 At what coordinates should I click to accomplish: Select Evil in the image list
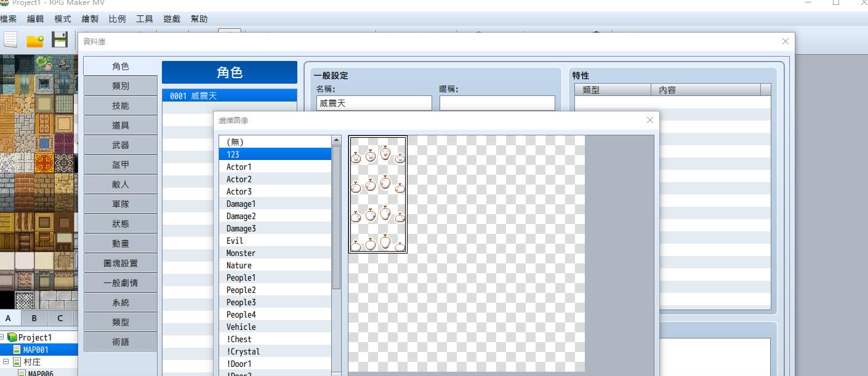pos(275,241)
